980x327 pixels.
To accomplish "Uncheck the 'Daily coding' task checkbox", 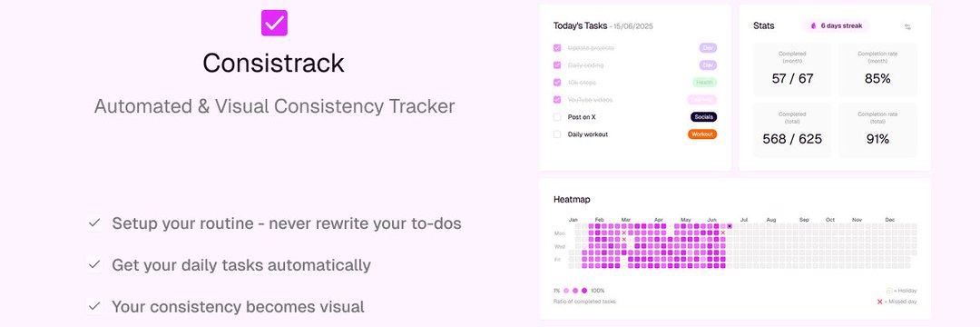I will click(557, 65).
